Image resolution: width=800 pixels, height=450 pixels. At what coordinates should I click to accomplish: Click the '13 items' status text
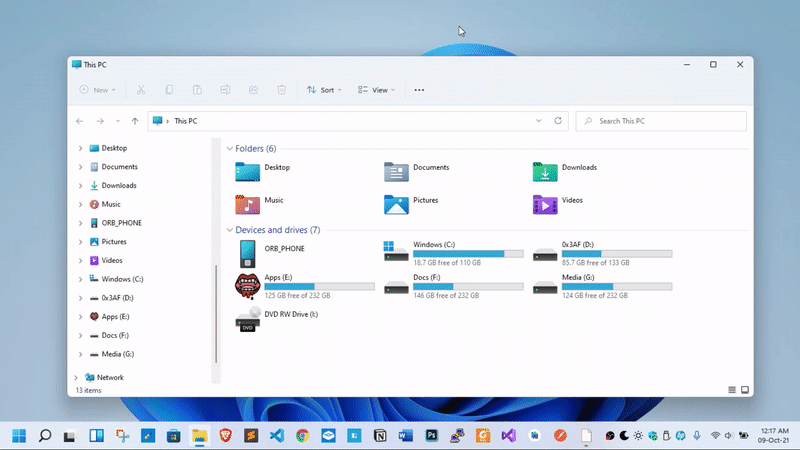(88, 390)
